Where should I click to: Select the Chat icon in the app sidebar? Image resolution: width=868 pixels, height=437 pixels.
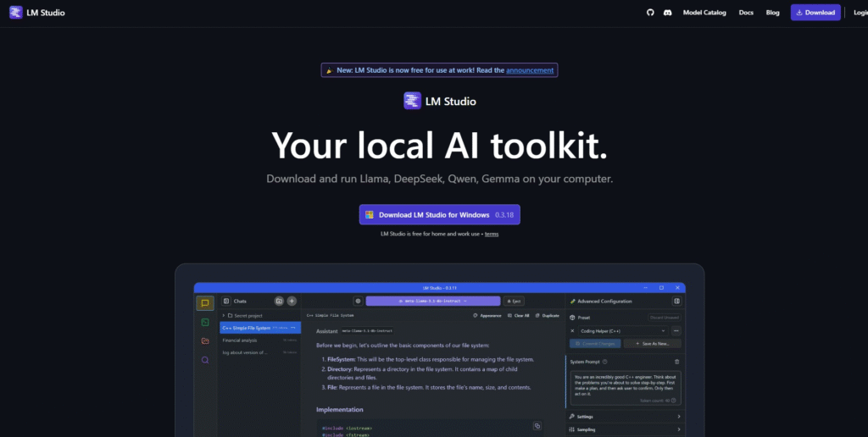pyautogui.click(x=205, y=303)
